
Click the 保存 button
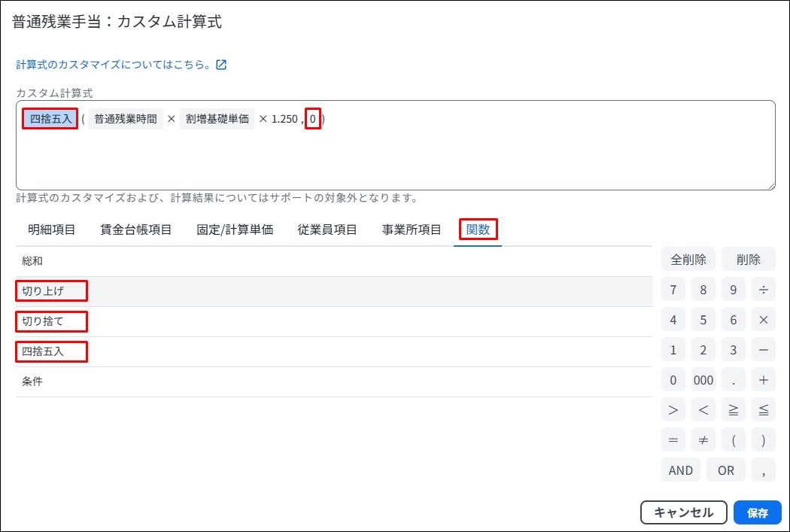(x=757, y=512)
